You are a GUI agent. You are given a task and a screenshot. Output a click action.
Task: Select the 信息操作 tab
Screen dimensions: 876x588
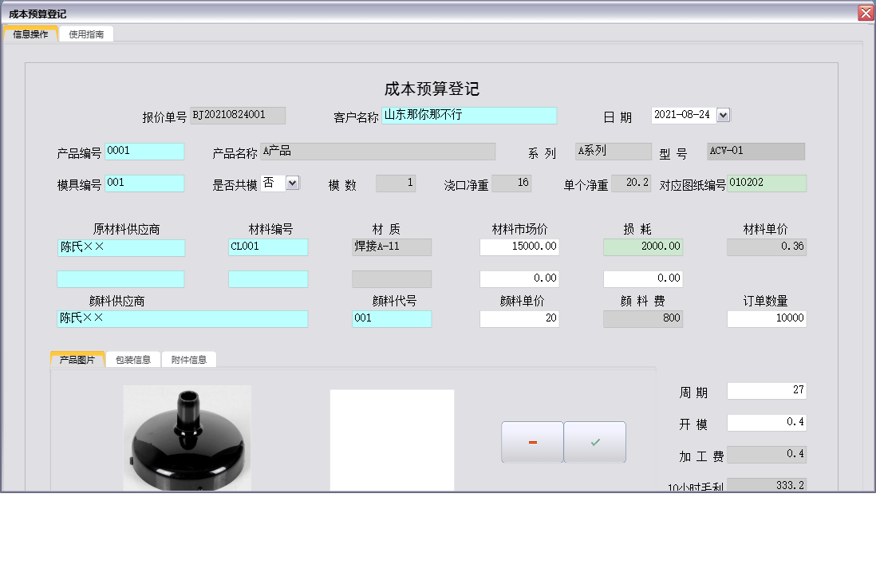(30, 34)
